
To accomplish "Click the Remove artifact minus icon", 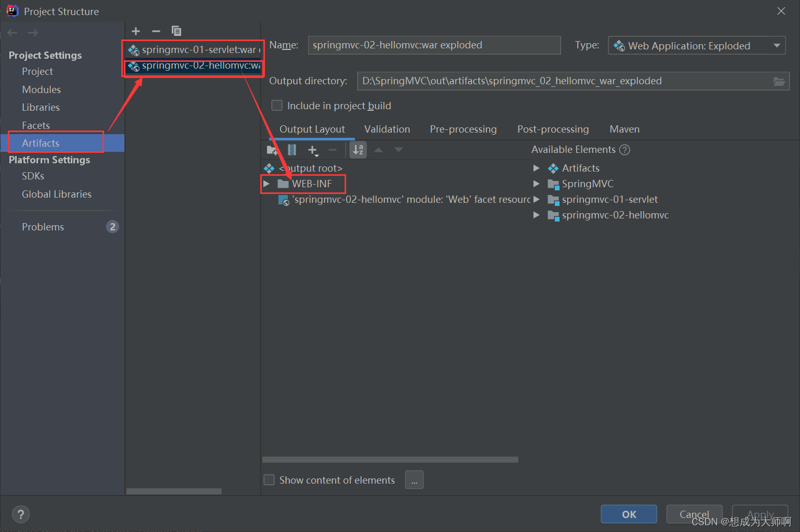I will (x=156, y=31).
